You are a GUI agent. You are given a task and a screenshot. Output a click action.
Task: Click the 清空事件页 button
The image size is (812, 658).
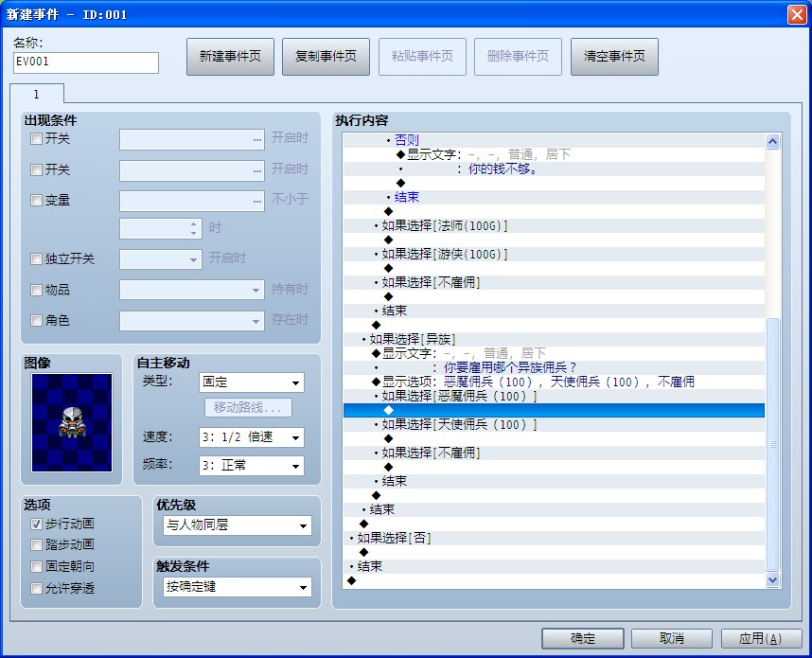pos(615,57)
